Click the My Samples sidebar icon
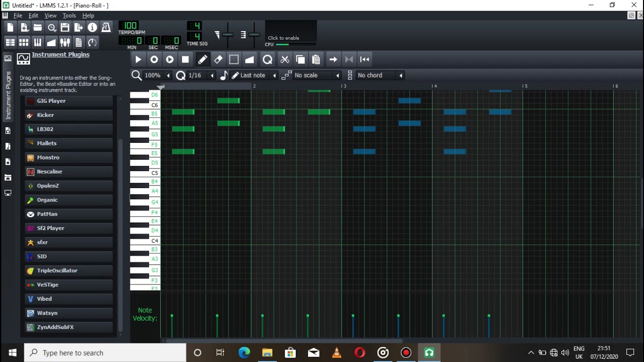The width and height of the screenshot is (644, 362). point(8,146)
